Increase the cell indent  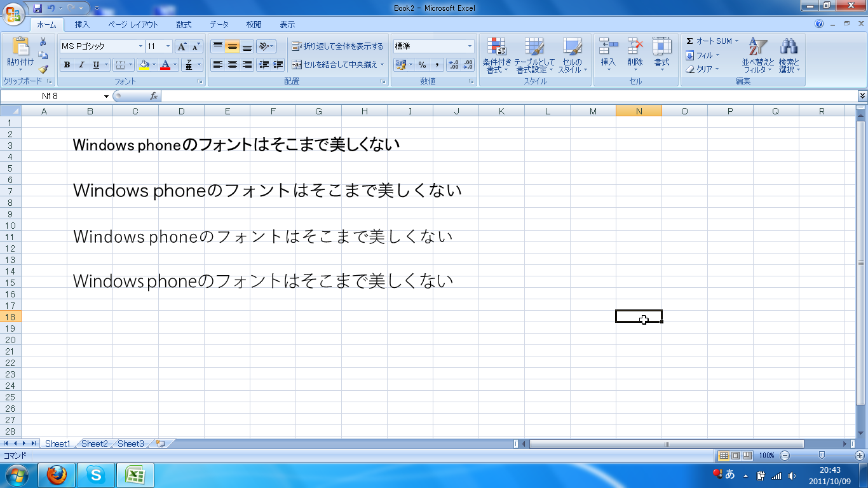[x=278, y=65]
